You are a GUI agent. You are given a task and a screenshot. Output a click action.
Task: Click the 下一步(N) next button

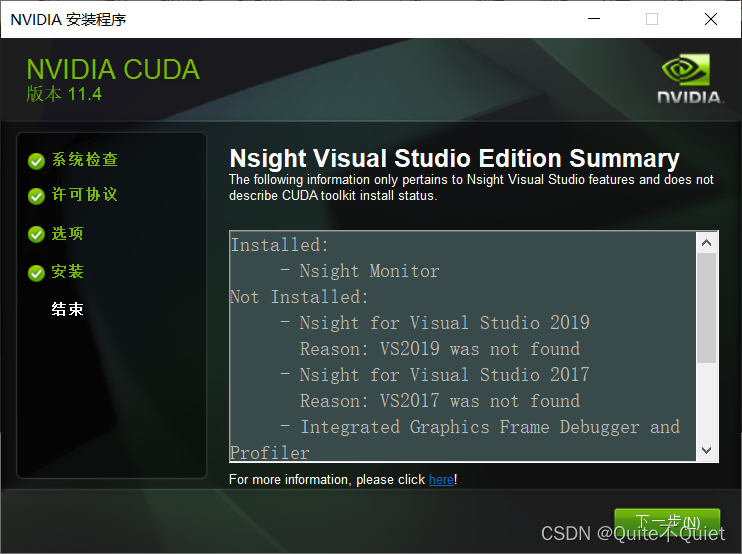tap(667, 523)
